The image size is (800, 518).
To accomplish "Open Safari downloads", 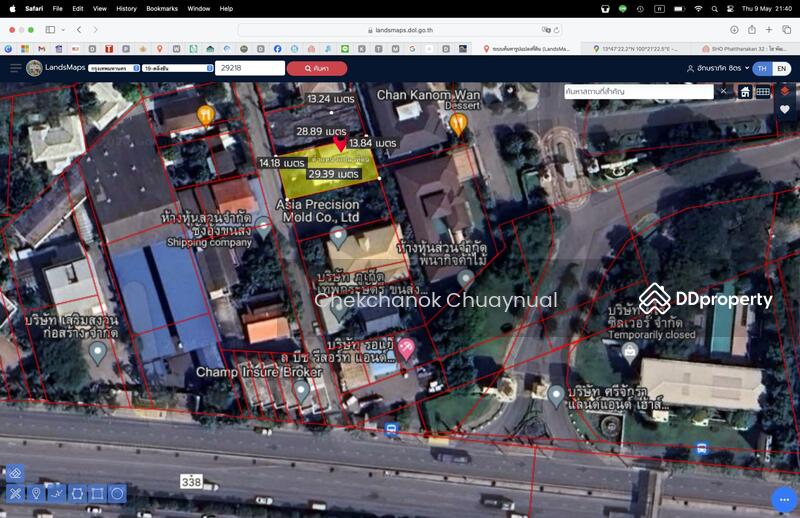I will click(x=734, y=30).
